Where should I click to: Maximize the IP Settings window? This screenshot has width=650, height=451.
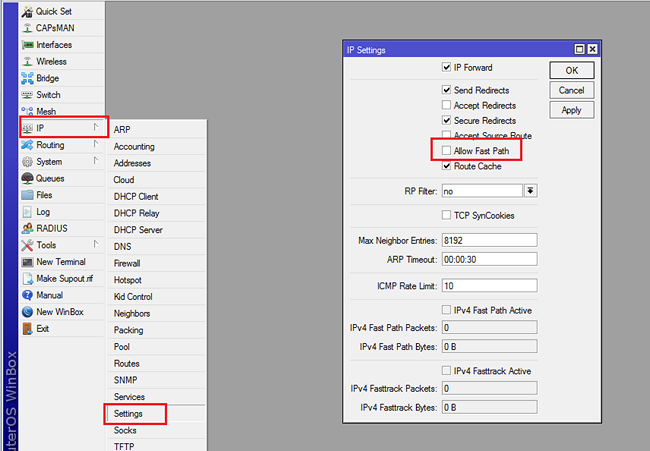point(580,49)
